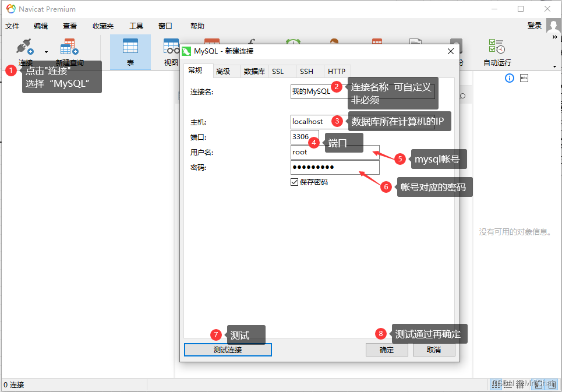Viewport: 562px width, 392px height.
Task: Click the 端口: label
Action: tap(198, 137)
